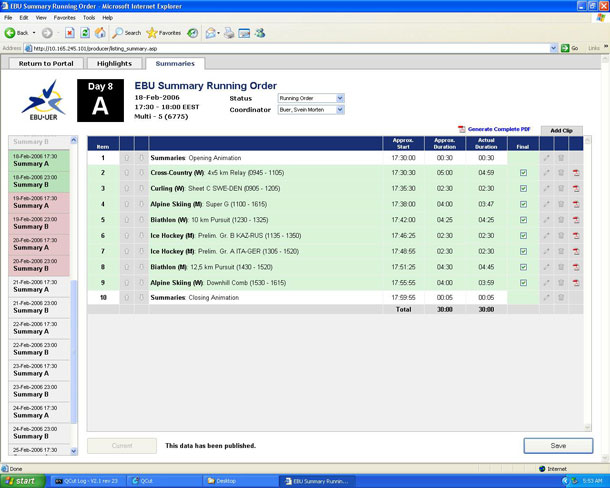Expand the address bar dropdown arrow

point(554,48)
